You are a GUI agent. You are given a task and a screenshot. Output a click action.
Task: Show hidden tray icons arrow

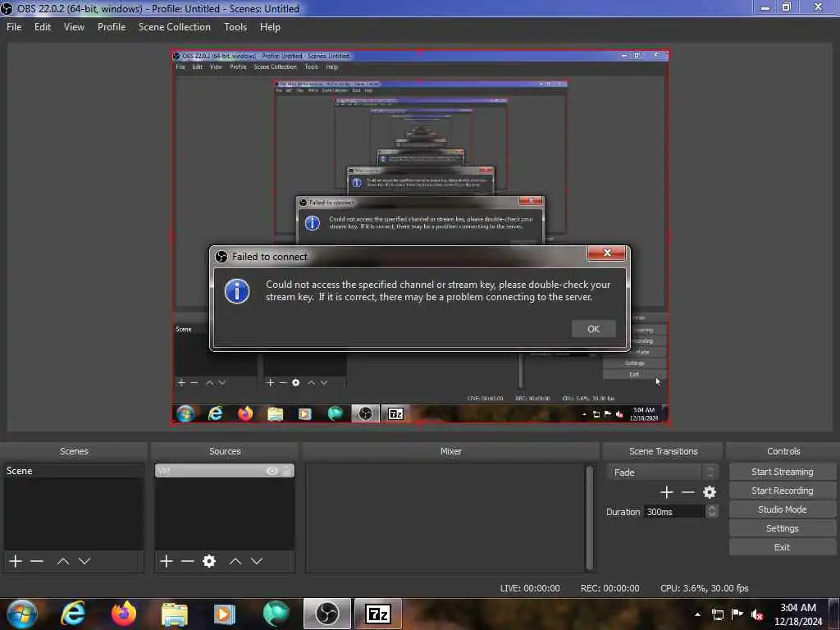pyautogui.click(x=697, y=614)
